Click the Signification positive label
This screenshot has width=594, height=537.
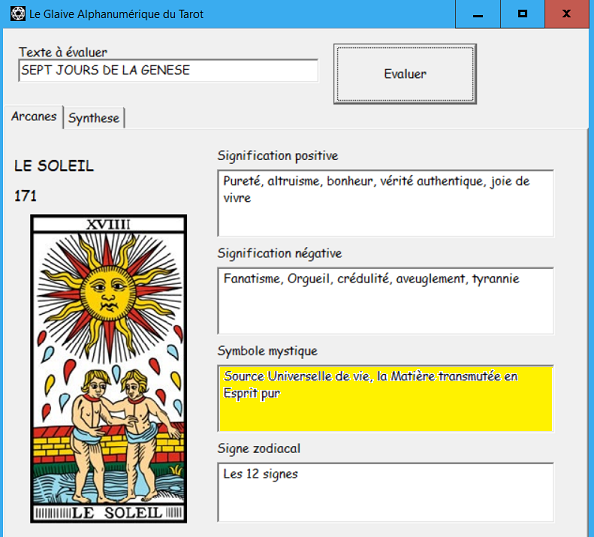[278, 156]
